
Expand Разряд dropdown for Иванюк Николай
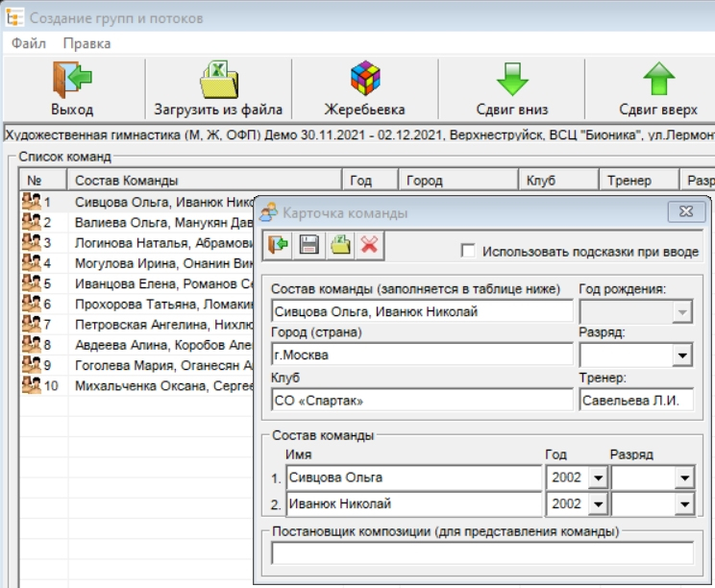pos(683,504)
